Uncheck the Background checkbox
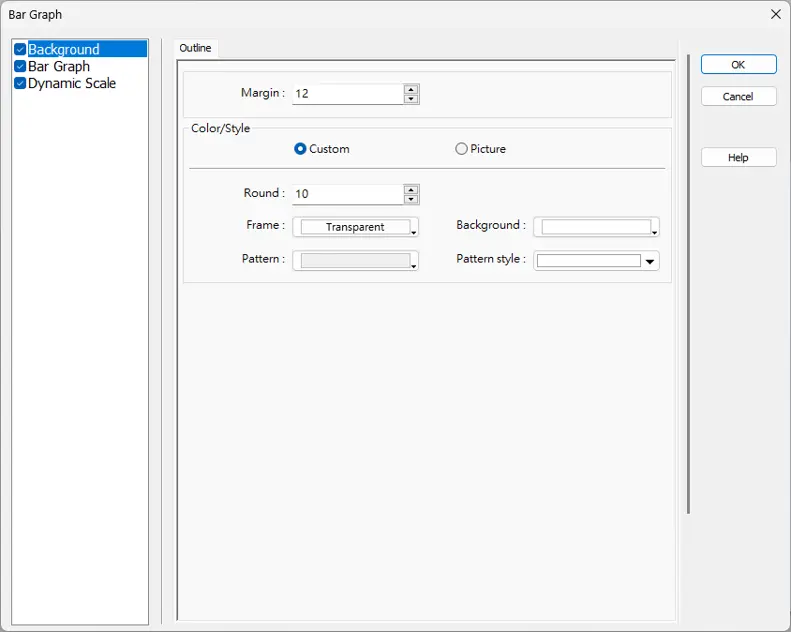The image size is (791, 632). pyautogui.click(x=20, y=49)
